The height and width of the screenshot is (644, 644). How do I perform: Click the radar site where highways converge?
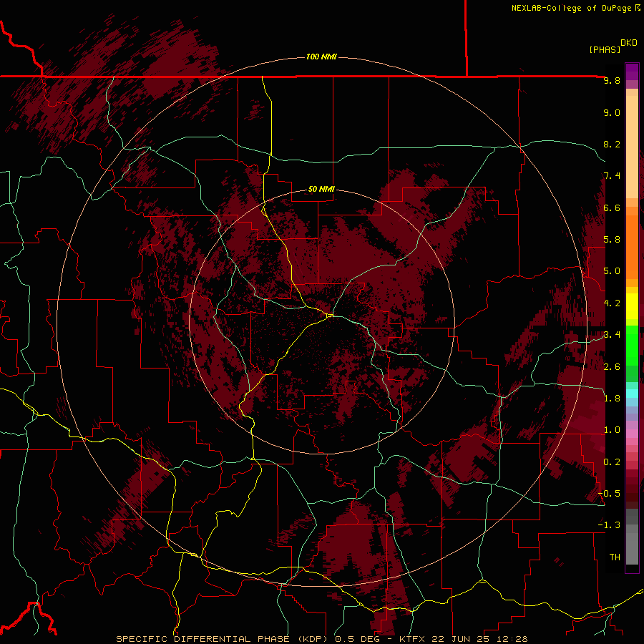tap(330, 316)
